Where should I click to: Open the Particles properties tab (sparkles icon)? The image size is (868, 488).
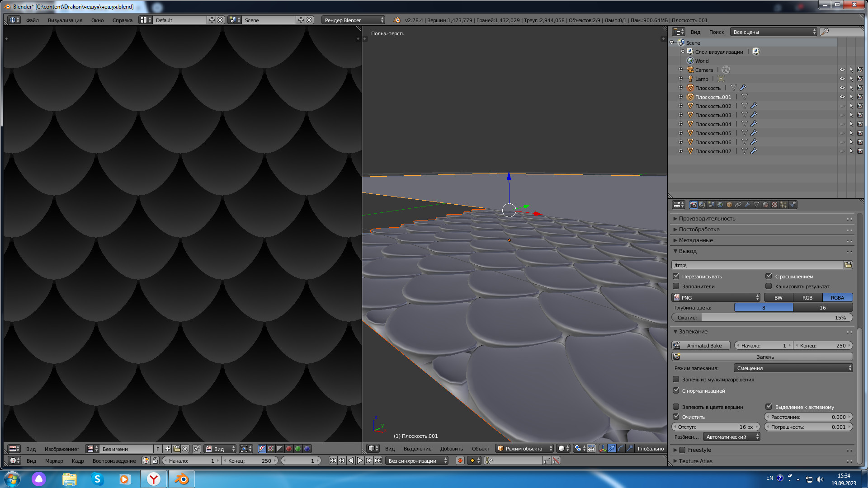[783, 205]
